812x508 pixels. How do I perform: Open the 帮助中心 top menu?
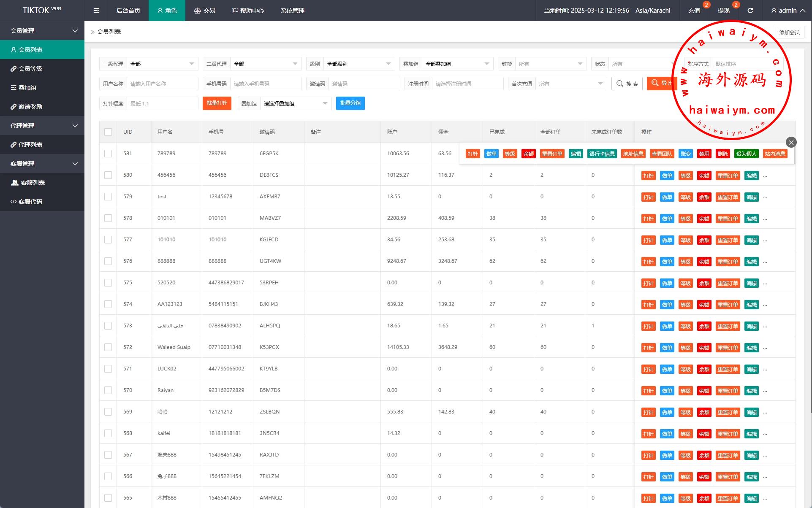pyautogui.click(x=248, y=11)
